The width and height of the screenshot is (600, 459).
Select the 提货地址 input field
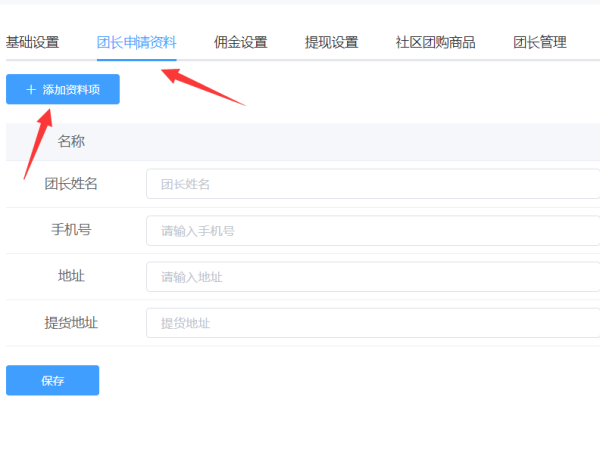point(372,323)
